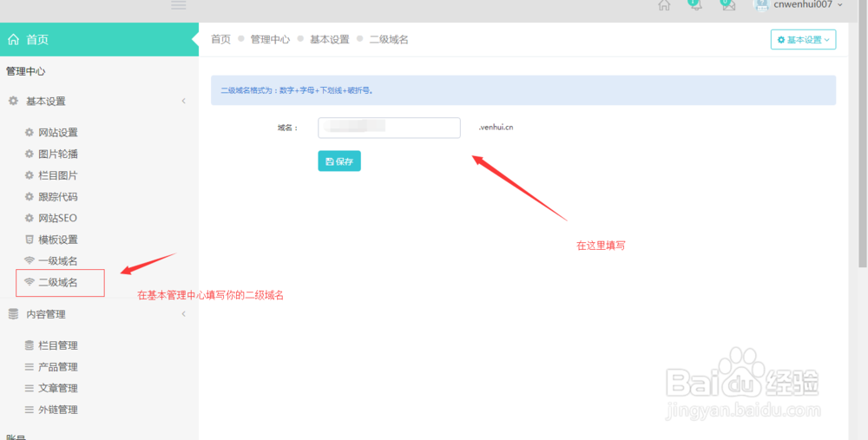Click 二级域名 in the breadcrumb
The width and height of the screenshot is (868, 440).
pos(389,39)
